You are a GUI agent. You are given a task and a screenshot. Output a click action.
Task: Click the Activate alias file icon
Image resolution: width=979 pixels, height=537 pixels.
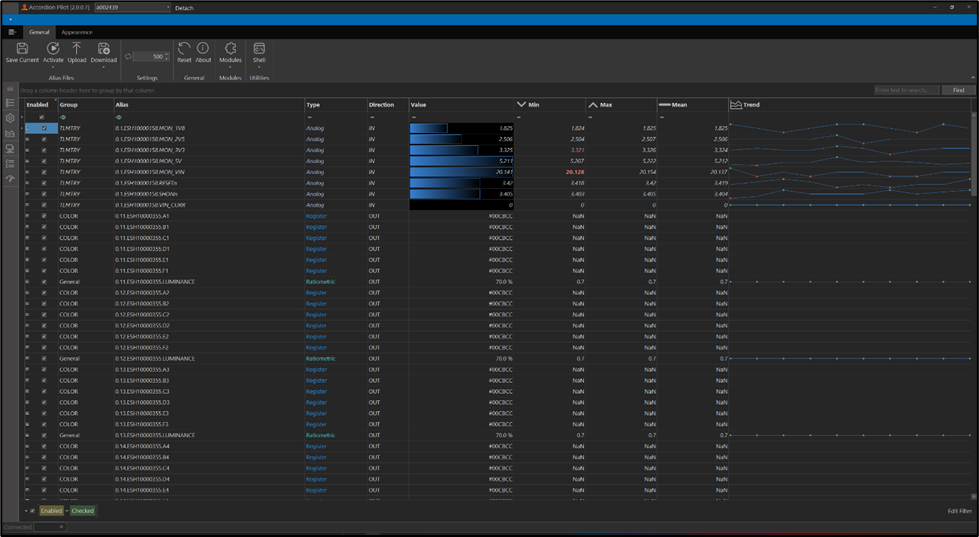53,48
